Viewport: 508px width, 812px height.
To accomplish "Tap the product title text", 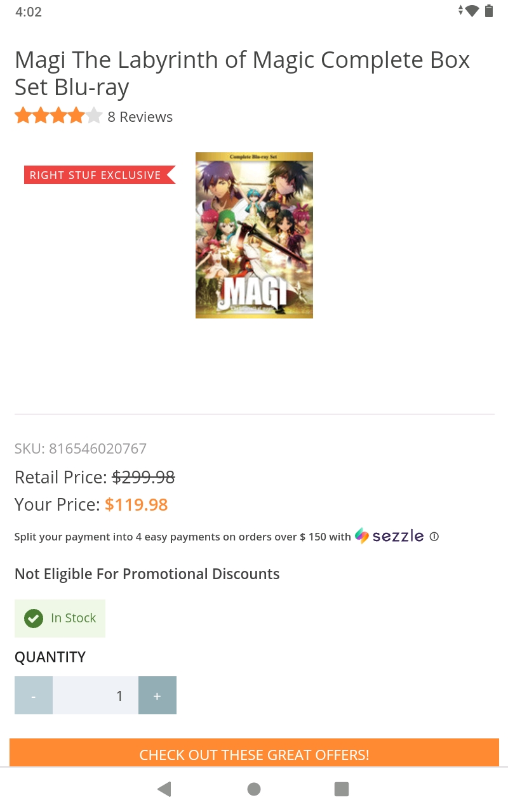I will (x=242, y=73).
